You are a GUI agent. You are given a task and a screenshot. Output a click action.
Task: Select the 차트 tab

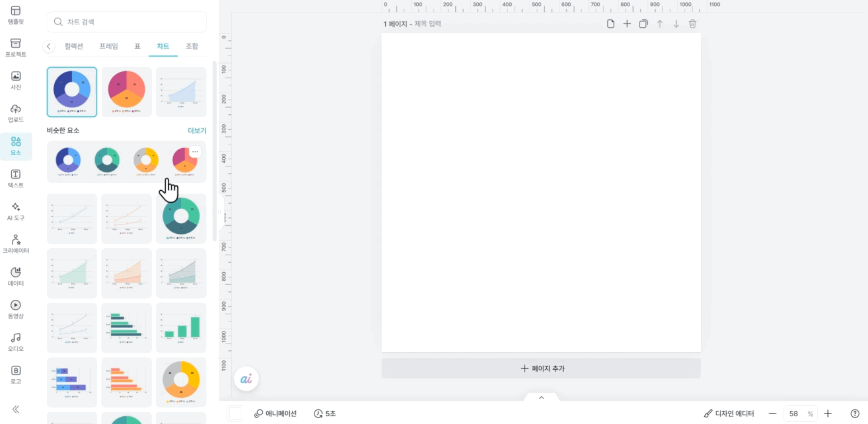click(163, 46)
